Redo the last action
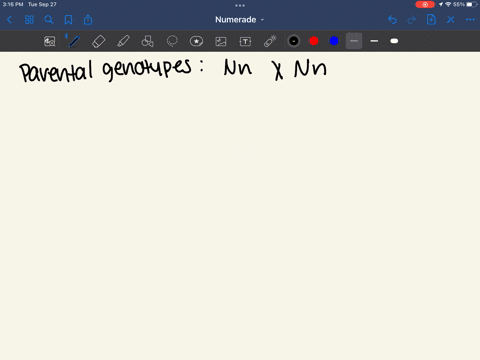This screenshot has width=480, height=360. pyautogui.click(x=412, y=20)
